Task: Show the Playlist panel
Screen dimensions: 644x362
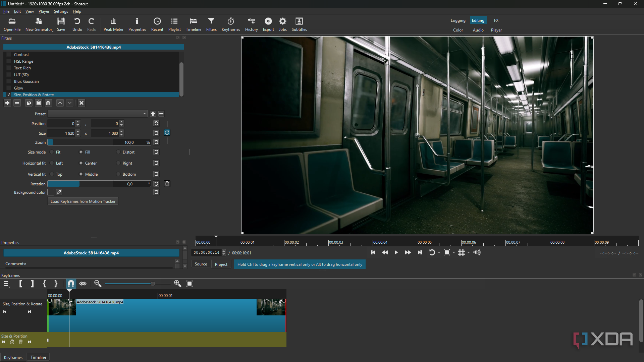Action: [x=174, y=24]
